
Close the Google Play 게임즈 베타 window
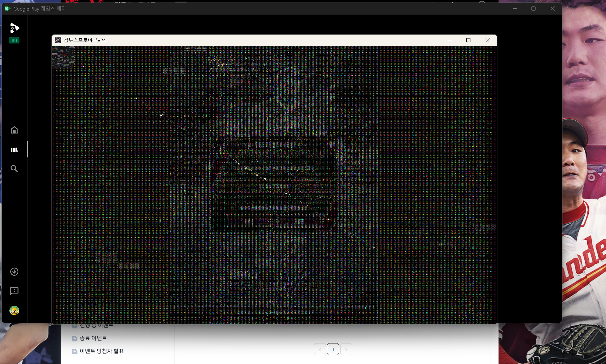(553, 9)
